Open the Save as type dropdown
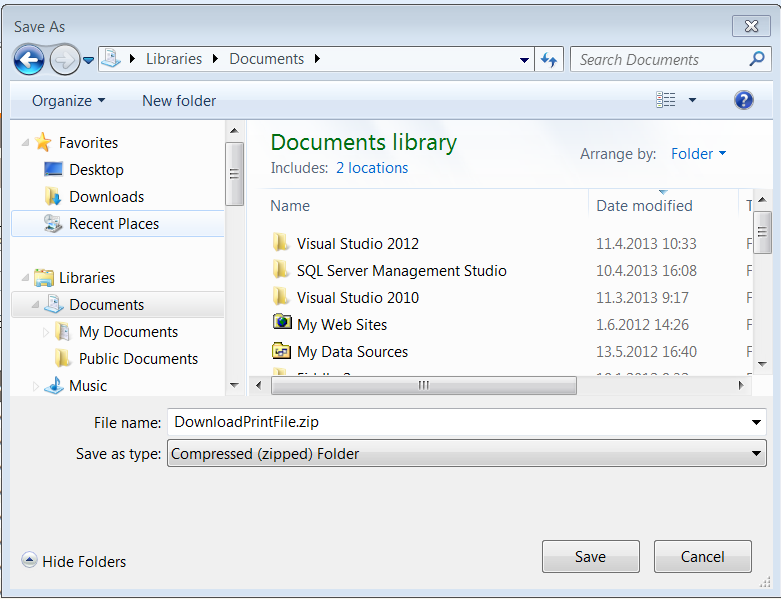This screenshot has height=599, width=781. coord(466,453)
